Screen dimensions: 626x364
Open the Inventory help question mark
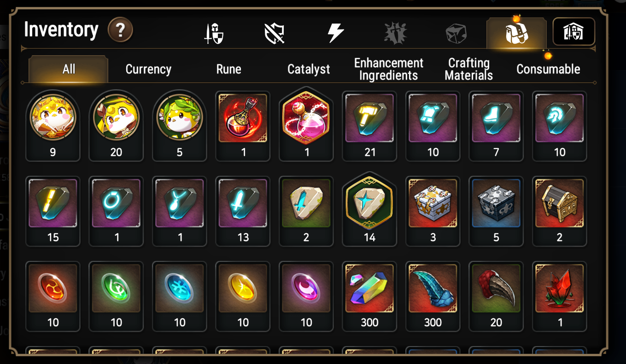pos(120,31)
